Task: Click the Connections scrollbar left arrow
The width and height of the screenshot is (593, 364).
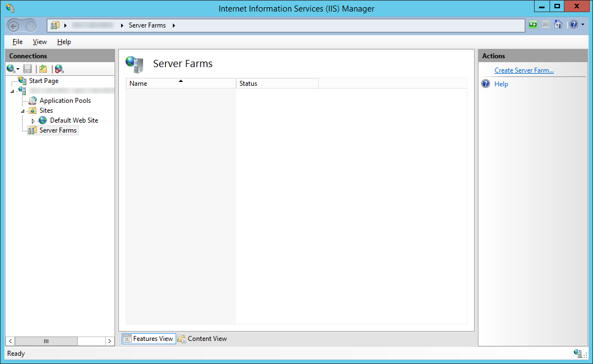Action: 10,341
